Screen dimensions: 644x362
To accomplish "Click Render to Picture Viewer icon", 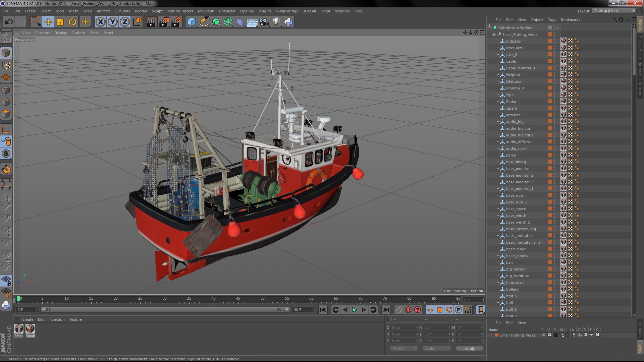I will click(x=164, y=22).
